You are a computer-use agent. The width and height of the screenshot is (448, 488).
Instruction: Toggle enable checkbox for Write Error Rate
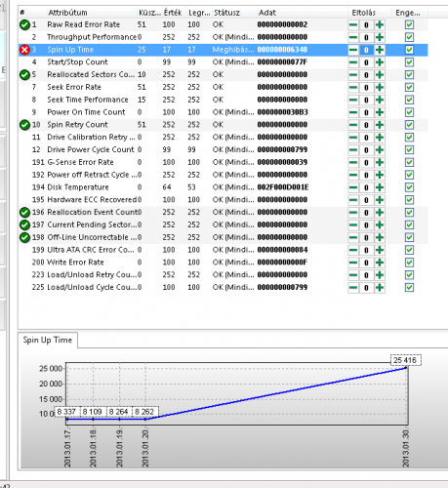pyautogui.click(x=409, y=263)
